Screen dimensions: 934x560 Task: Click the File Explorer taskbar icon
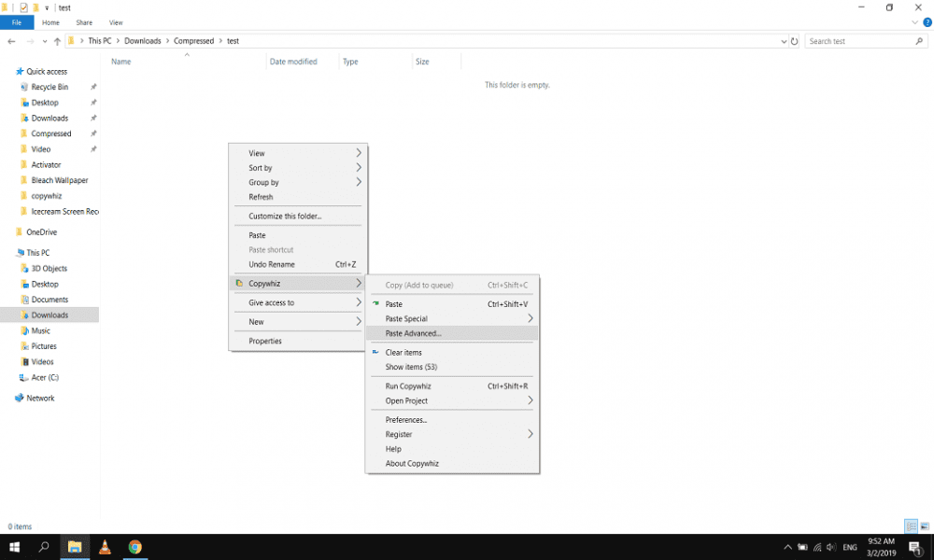point(74,547)
